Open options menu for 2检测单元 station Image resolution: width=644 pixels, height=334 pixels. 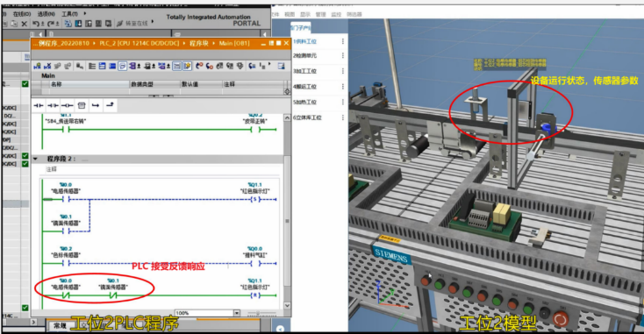coord(342,56)
